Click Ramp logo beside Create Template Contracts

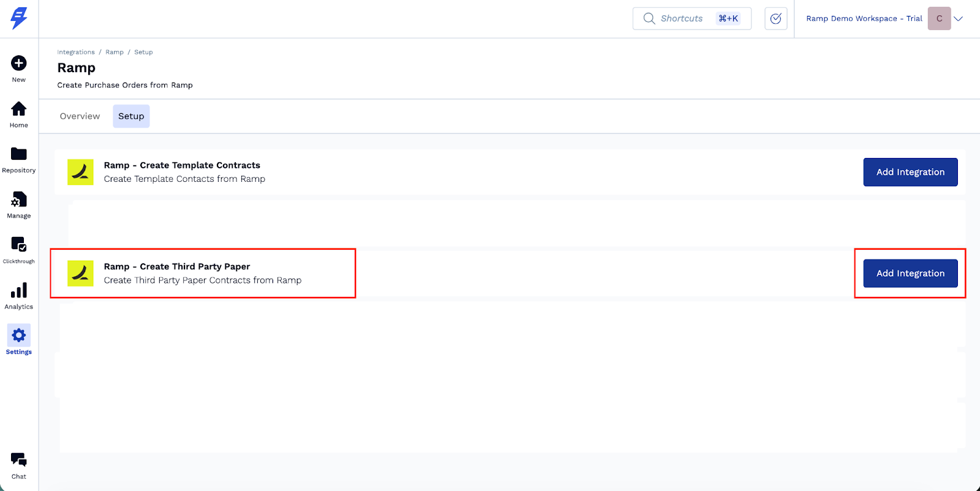pyautogui.click(x=80, y=172)
